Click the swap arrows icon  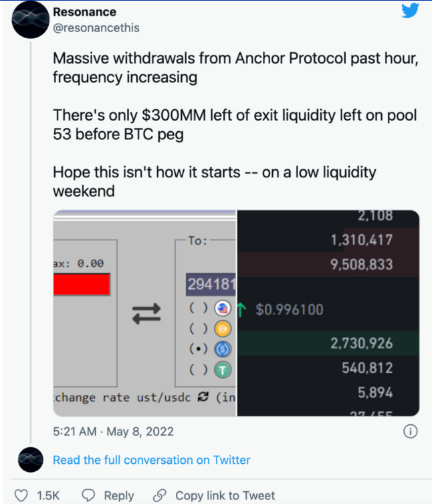pyautogui.click(x=146, y=314)
